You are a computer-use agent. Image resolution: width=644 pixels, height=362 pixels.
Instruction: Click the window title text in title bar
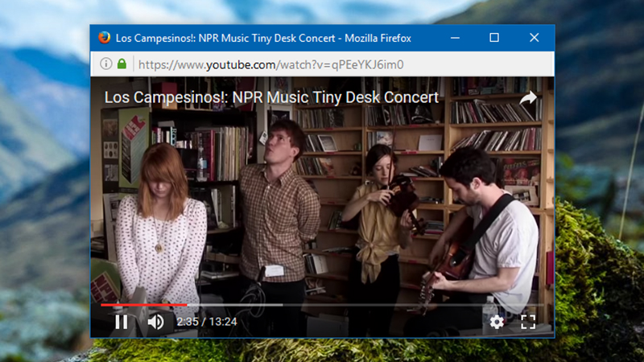point(263,38)
